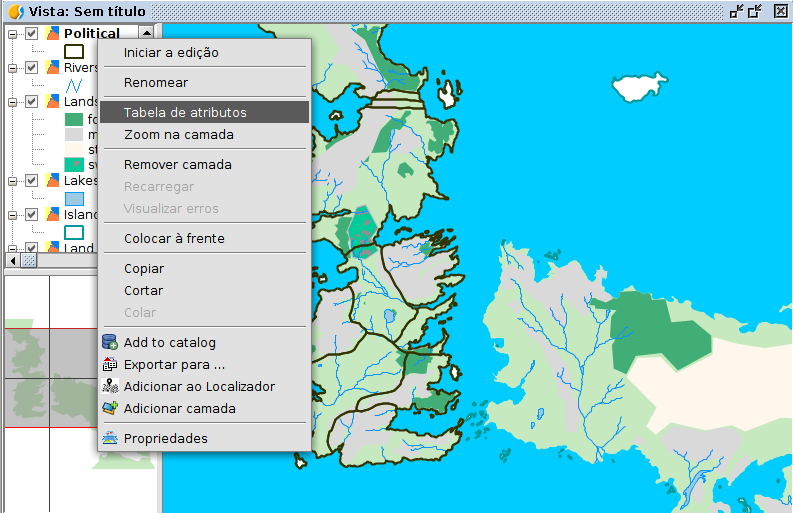Click the layer panel scroll-up arrow
This screenshot has width=793, height=513.
coord(147,33)
